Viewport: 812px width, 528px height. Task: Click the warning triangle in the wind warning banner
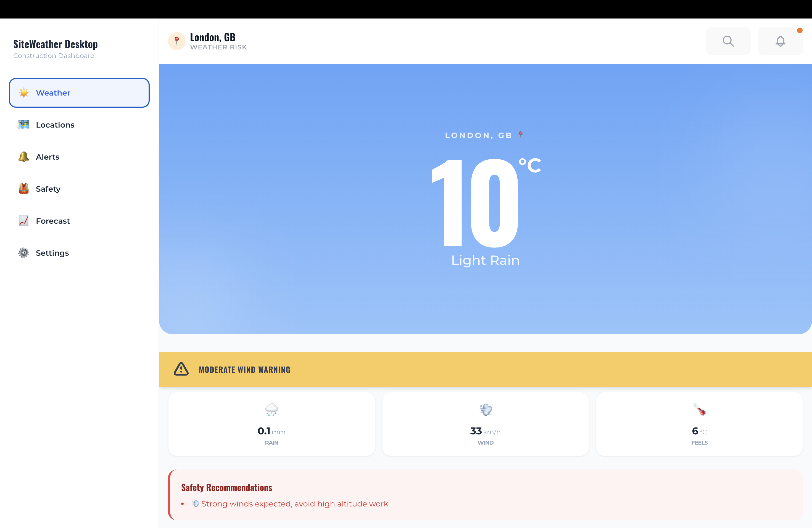181,369
